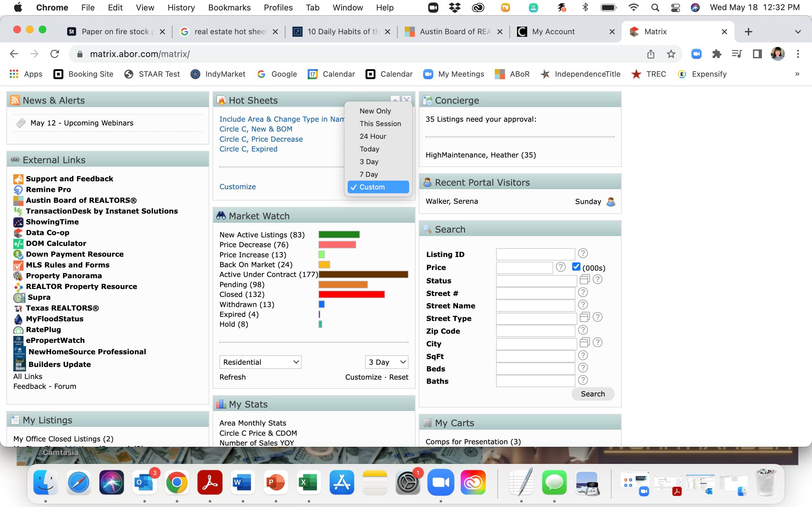Open the 3 Day timeframe dropdown
812x507 pixels.
(x=387, y=362)
